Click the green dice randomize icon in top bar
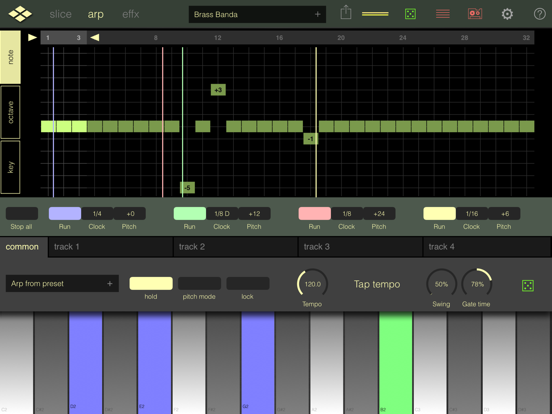The height and width of the screenshot is (414, 552). [x=410, y=14]
